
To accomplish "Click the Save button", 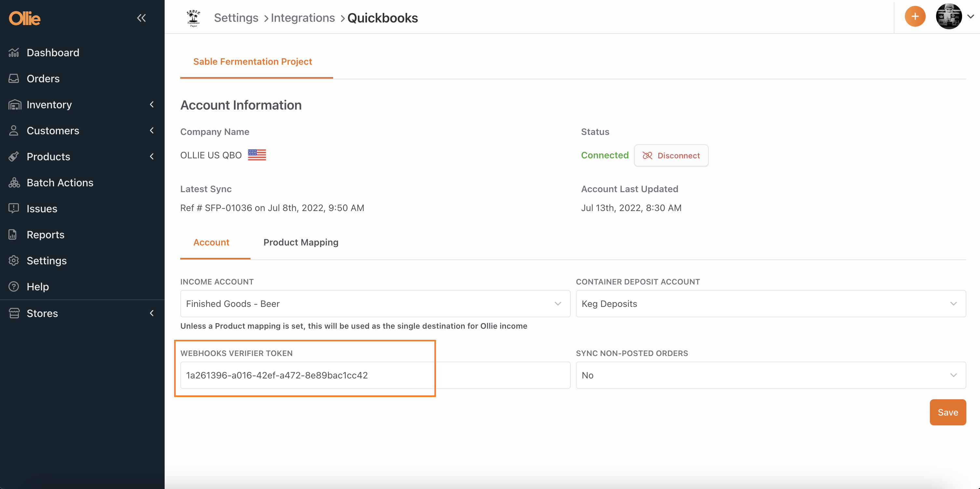I will (948, 412).
